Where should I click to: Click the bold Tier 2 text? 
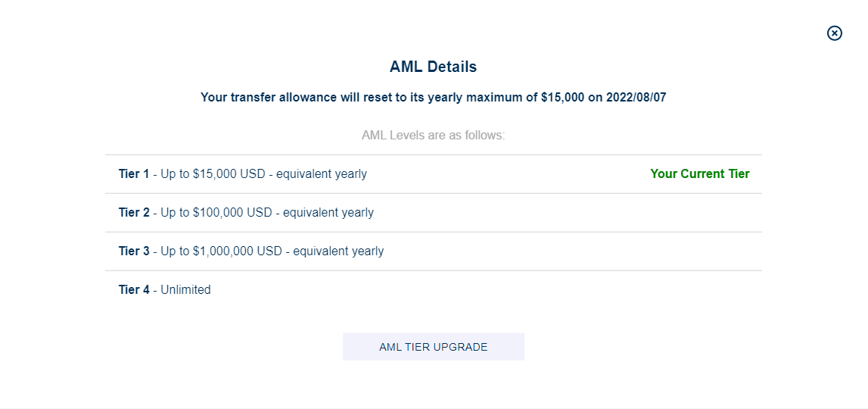tap(134, 213)
